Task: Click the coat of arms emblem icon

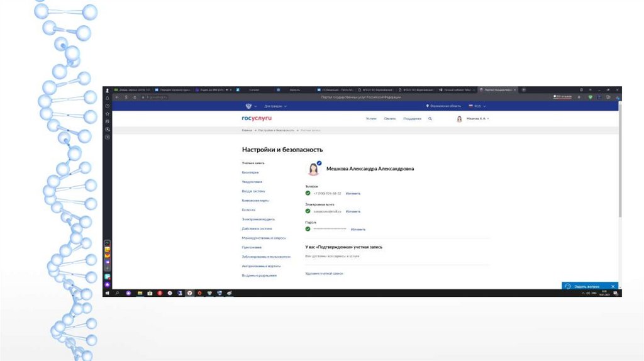Action: pos(247,106)
